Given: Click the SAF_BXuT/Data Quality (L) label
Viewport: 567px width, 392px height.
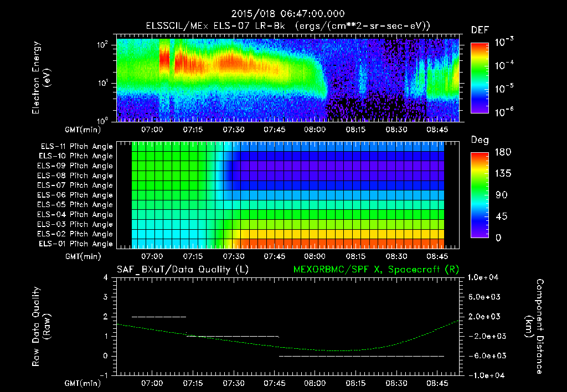Looking at the screenshot, I should [183, 270].
